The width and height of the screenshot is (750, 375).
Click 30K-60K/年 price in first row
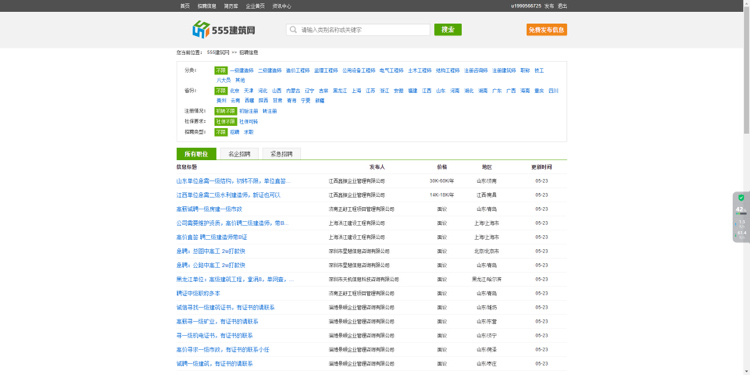(x=442, y=181)
